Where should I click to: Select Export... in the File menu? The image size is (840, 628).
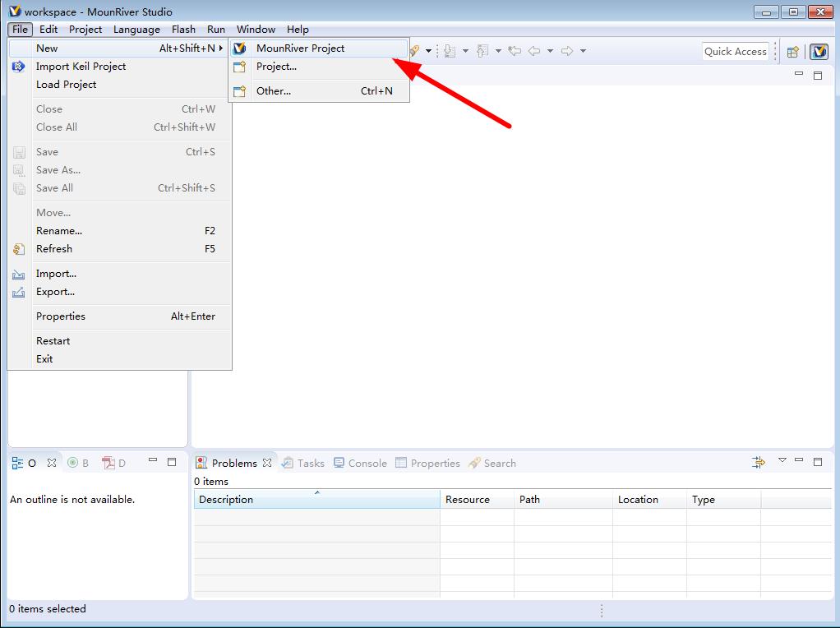tap(119, 292)
